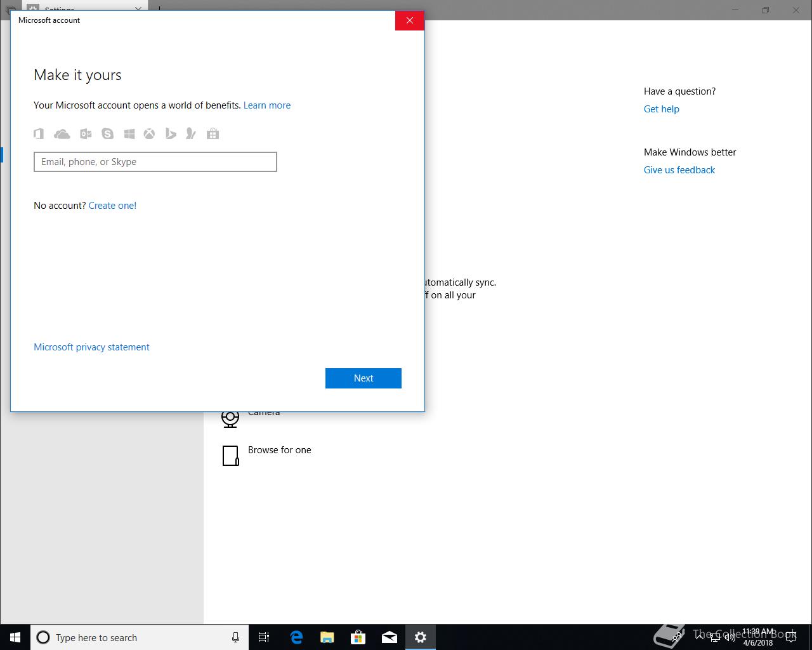
Task: Click the Next button
Action: click(x=363, y=378)
